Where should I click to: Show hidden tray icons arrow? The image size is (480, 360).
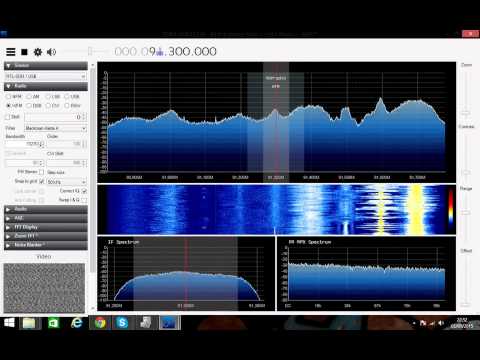pyautogui.click(x=414, y=323)
